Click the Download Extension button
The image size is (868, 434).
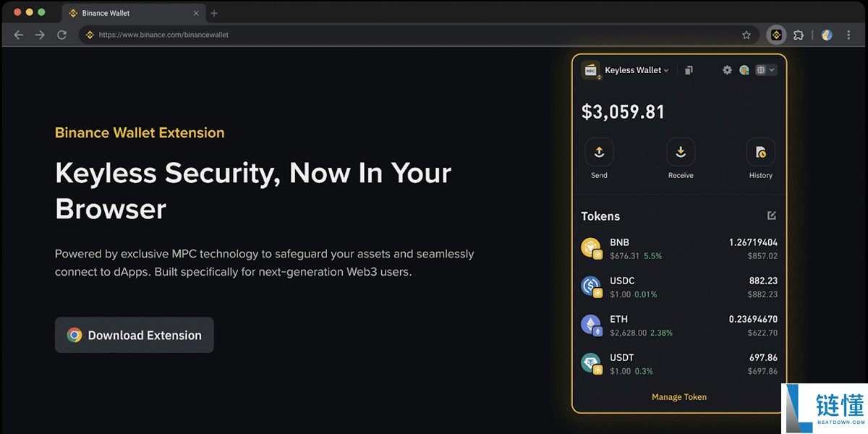pos(135,335)
